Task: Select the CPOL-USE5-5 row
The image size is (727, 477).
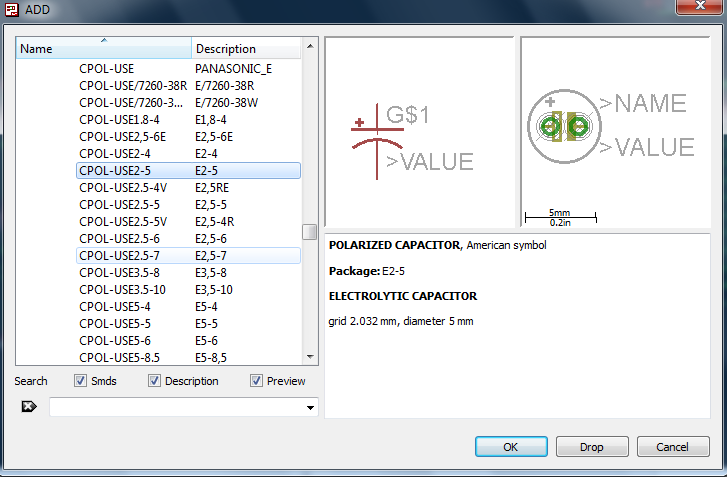Action: [x=188, y=324]
